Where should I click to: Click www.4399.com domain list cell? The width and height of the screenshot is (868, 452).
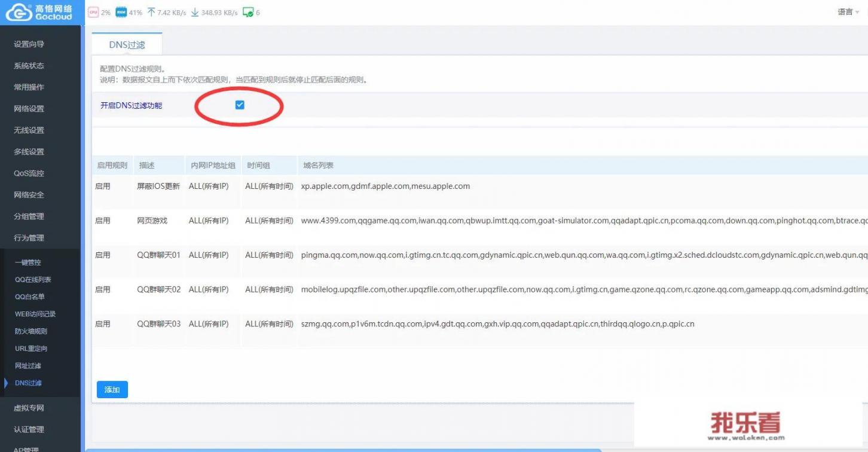(584, 221)
